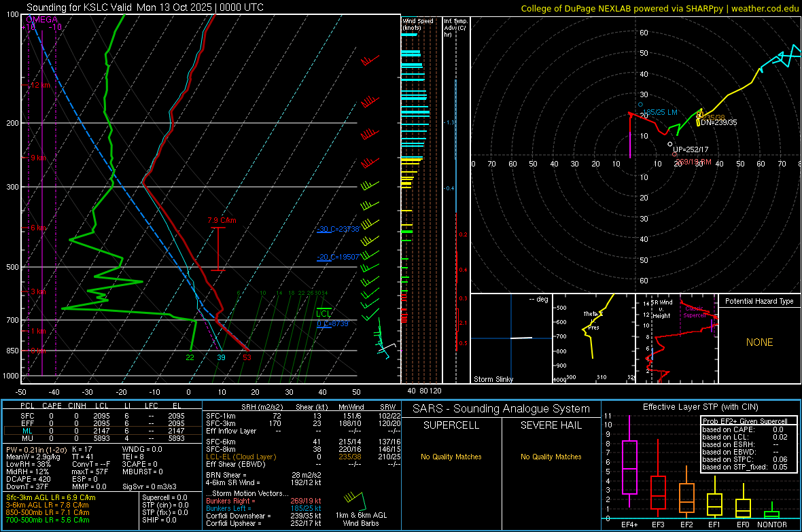Click the magenta EF4+ box plot

(629, 461)
